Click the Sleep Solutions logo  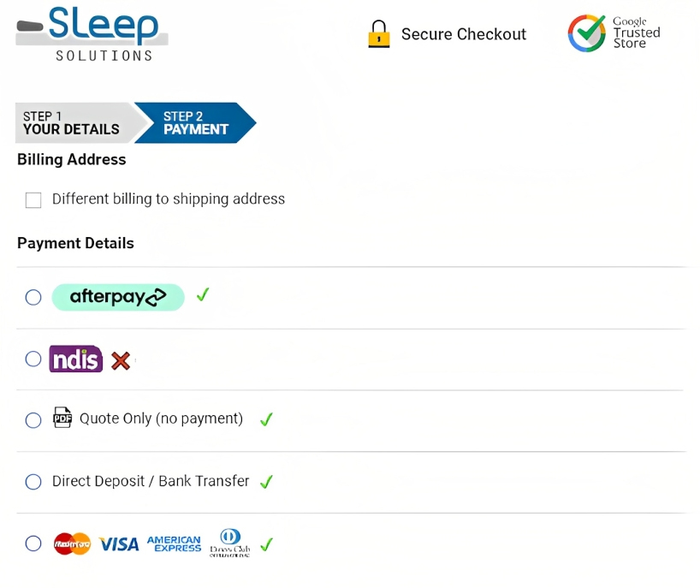click(90, 33)
